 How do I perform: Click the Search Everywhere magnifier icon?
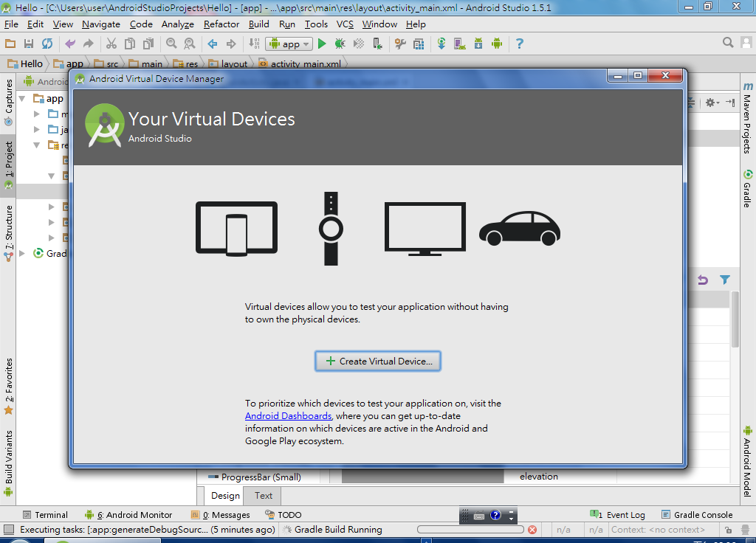coord(728,43)
